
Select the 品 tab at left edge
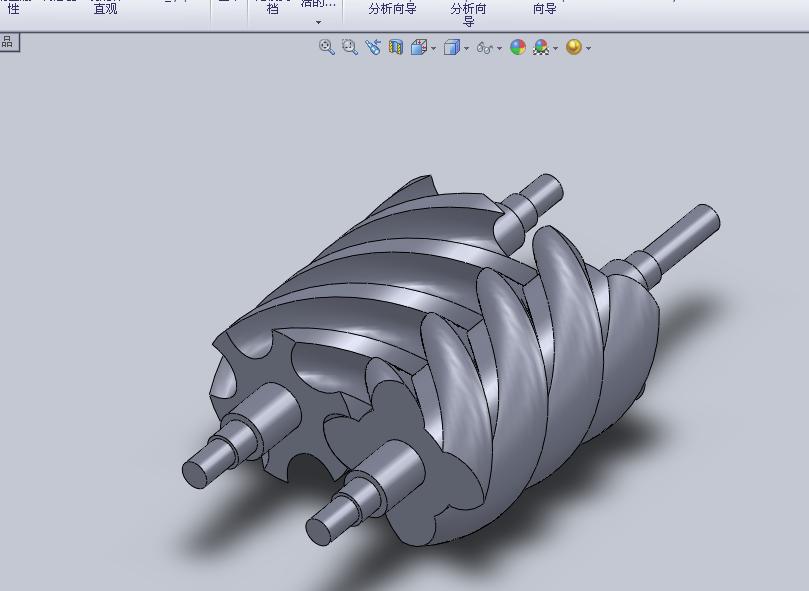coord(8,42)
